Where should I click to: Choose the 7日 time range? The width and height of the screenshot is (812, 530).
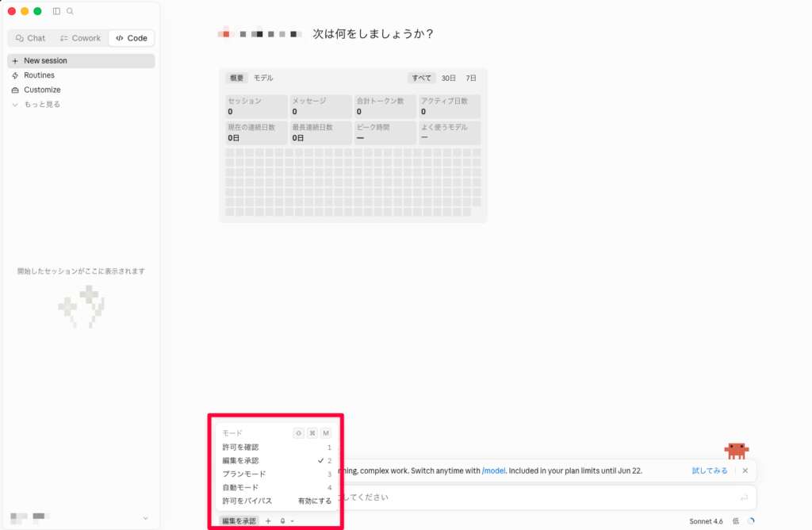coord(471,78)
